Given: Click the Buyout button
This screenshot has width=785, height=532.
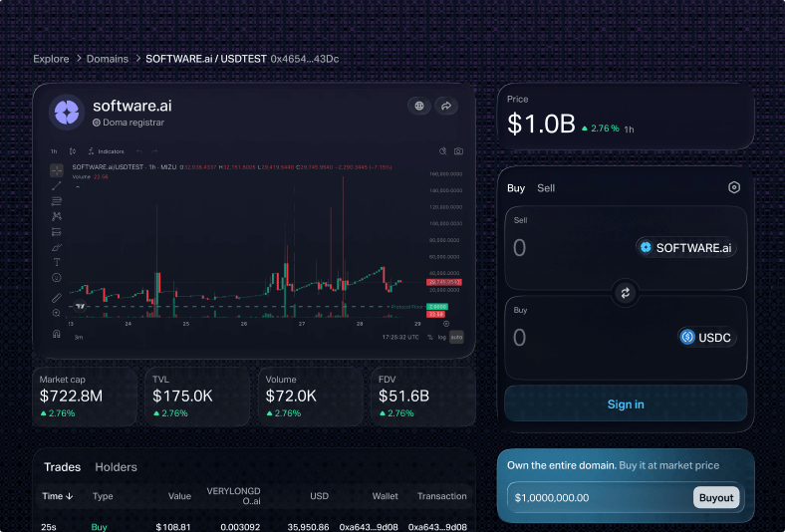Looking at the screenshot, I should pyautogui.click(x=716, y=497).
